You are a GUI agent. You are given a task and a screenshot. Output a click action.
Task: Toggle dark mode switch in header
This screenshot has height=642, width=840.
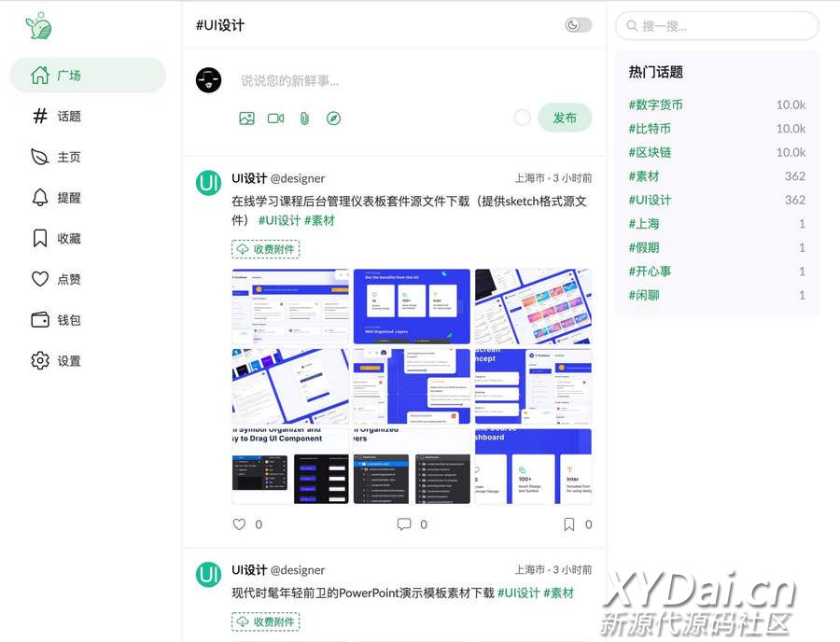click(578, 25)
